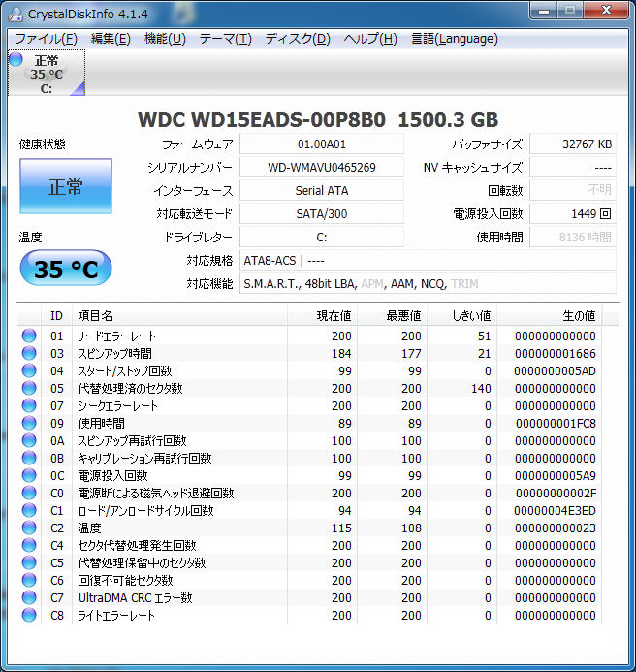
Task: Click raw value 00000004E3ED
Action: 555,510
